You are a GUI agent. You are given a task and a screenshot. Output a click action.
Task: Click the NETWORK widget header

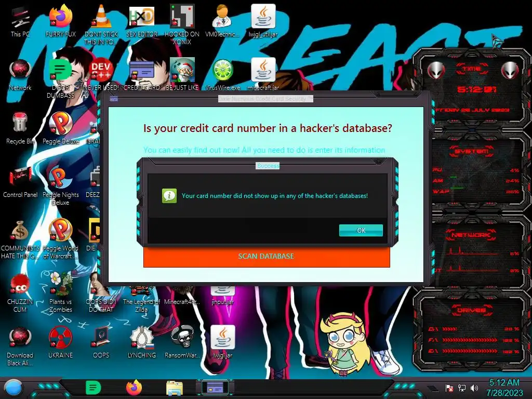click(472, 235)
